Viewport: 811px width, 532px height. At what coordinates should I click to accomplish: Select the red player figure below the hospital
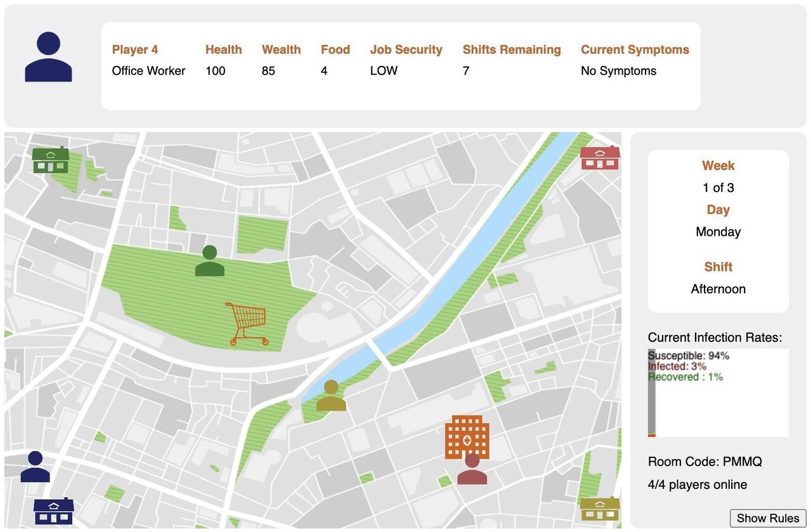pos(472,469)
